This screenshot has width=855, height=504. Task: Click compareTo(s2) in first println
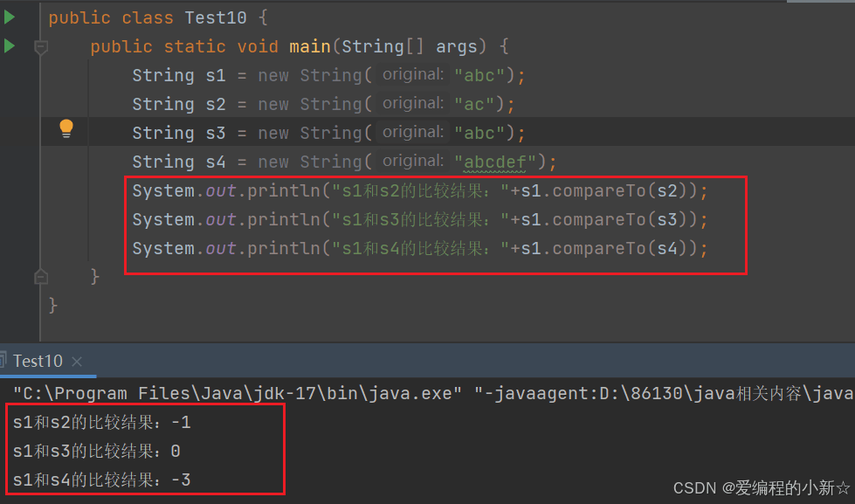[x=619, y=190]
